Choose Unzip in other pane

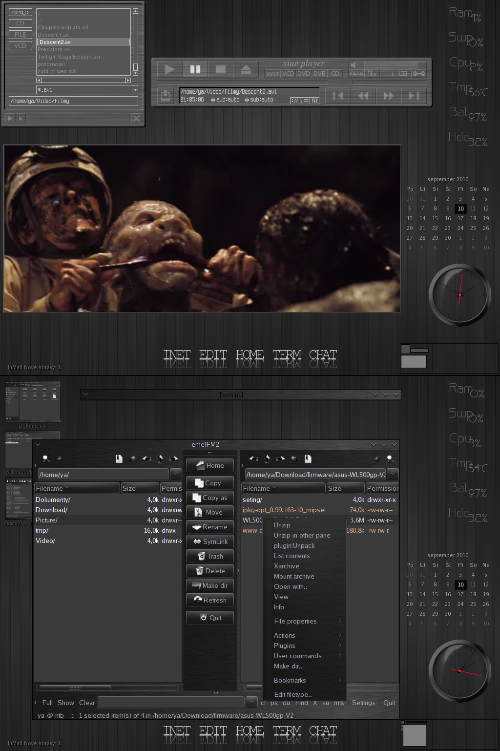[302, 535]
